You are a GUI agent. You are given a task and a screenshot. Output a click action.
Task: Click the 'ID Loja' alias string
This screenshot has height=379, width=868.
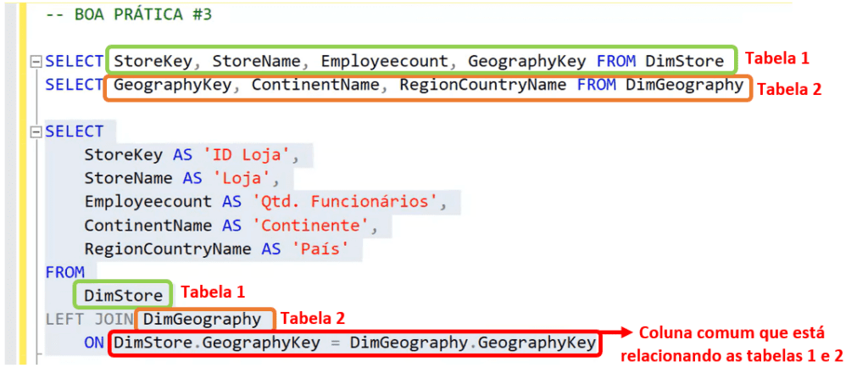246,155
